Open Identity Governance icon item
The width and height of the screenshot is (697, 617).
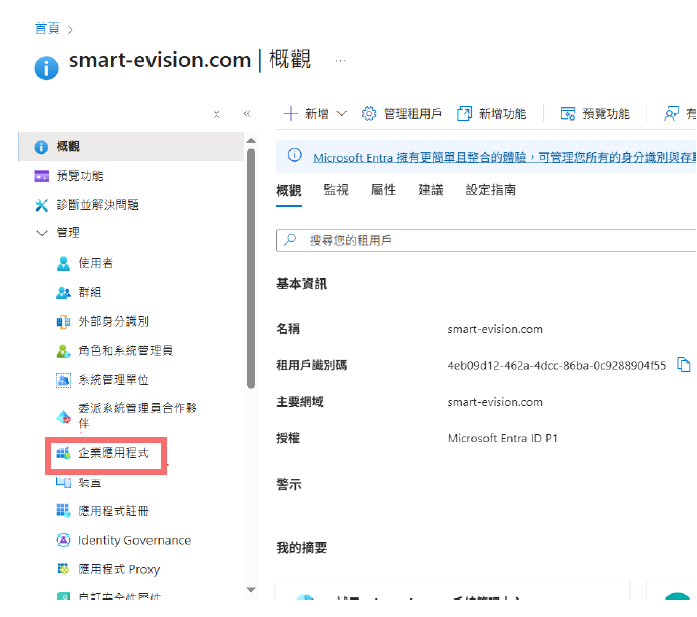click(x=63, y=540)
